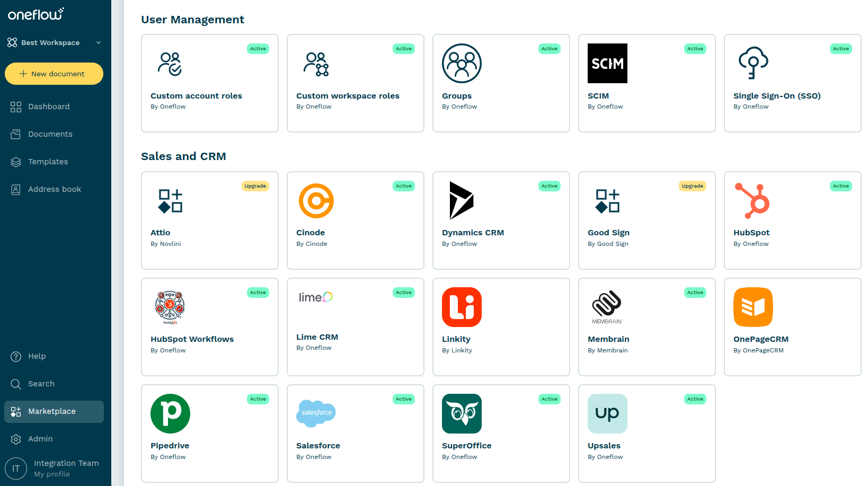Open the Membrain card title
Viewport: 868px width, 486px height.
(x=608, y=339)
